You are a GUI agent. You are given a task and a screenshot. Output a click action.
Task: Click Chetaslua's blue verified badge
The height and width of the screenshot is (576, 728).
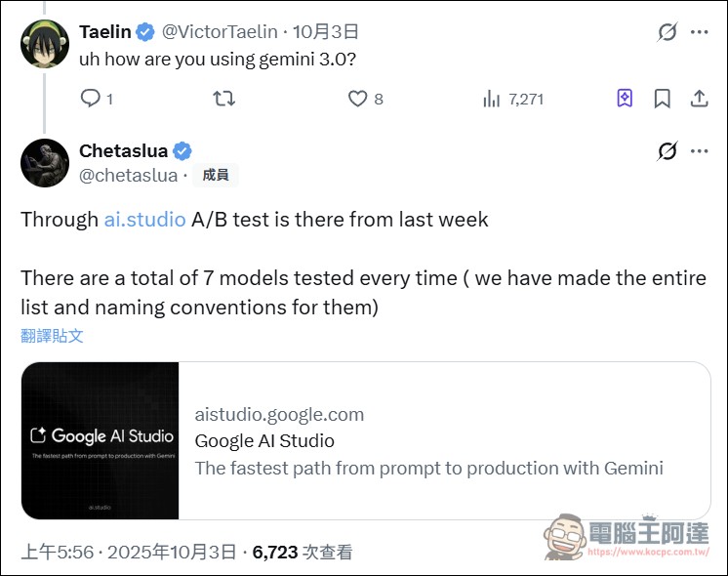pyautogui.click(x=182, y=151)
